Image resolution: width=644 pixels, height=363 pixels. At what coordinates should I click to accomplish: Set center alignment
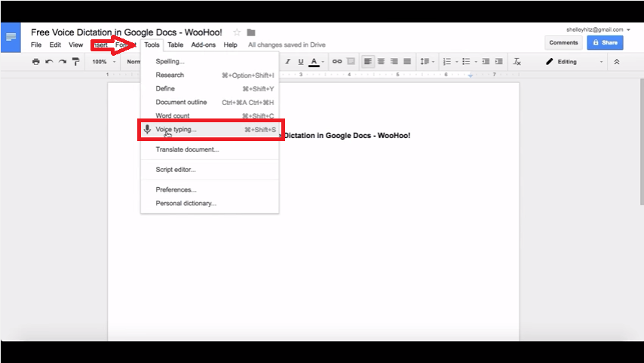tap(381, 62)
